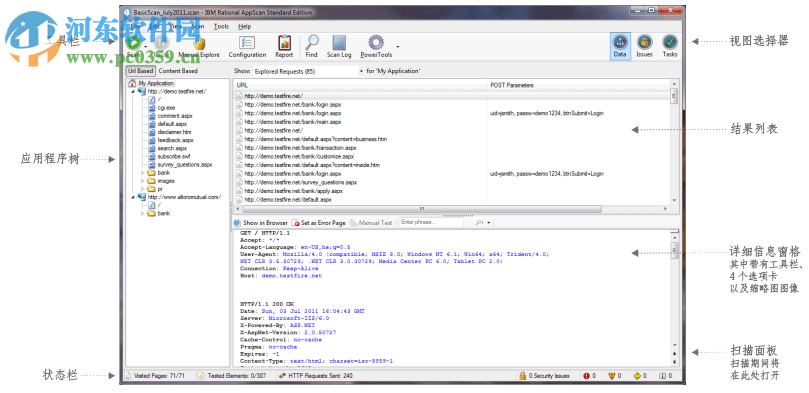Viewport: 809px width, 393px height.
Task: Select the bank/transaction.aspx URL row
Action: pyautogui.click(x=300, y=148)
